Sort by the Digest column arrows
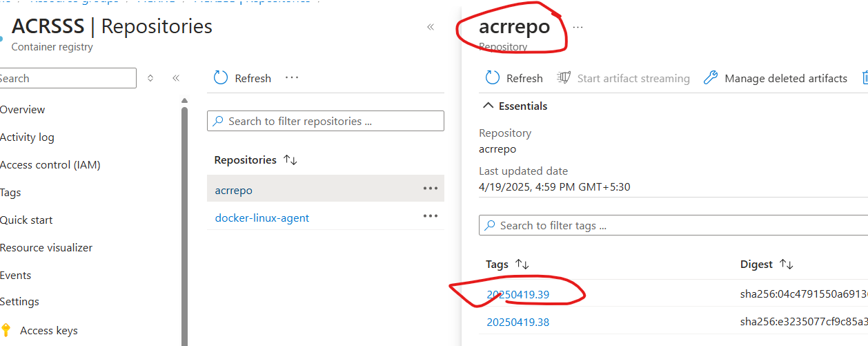The height and width of the screenshot is (346, 868). tap(787, 264)
